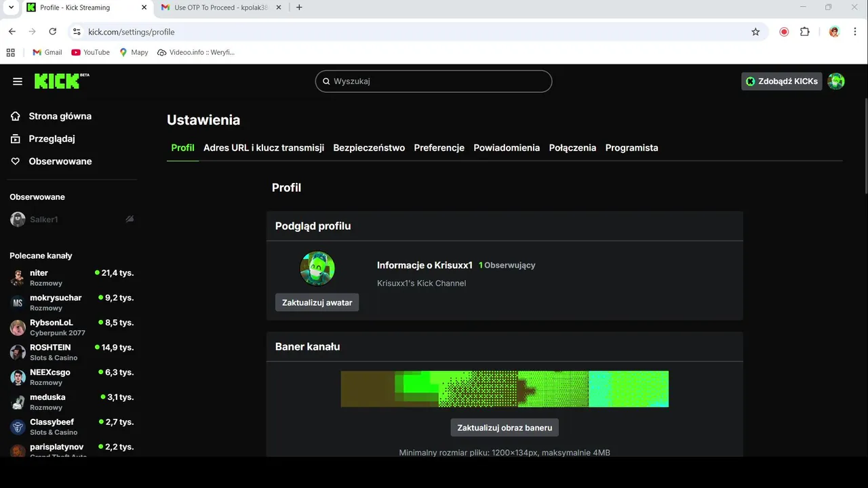Click Krisuxx1's Kick Channel text
Viewport: 868px width, 488px height.
pos(421,283)
